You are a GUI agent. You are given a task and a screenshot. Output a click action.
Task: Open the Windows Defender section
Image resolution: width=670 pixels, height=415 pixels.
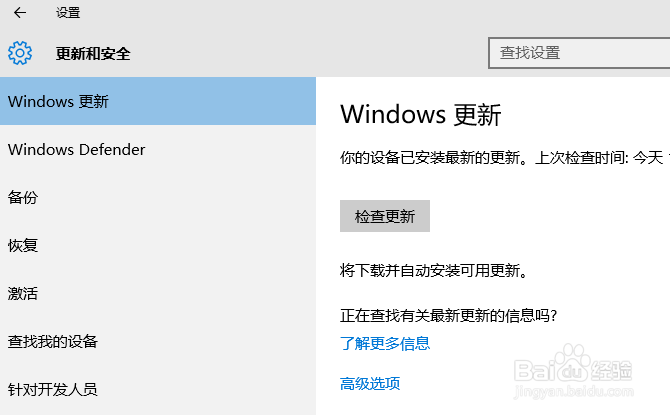(77, 150)
